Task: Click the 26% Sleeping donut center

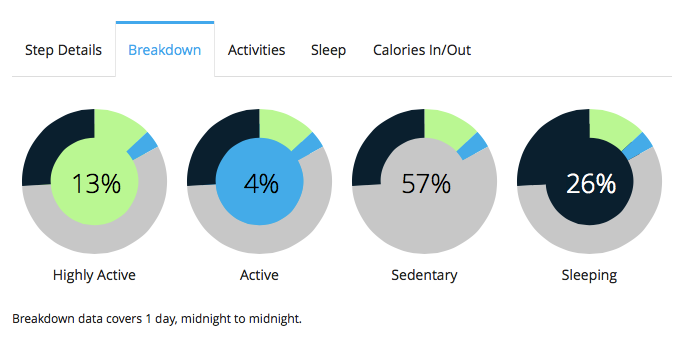Action: (590, 183)
